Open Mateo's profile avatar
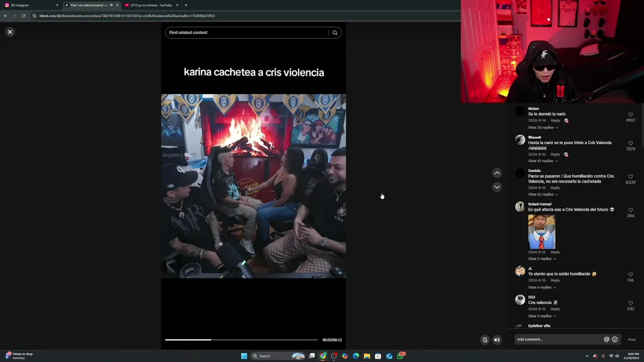This screenshot has height=362, width=644. pyautogui.click(x=520, y=111)
